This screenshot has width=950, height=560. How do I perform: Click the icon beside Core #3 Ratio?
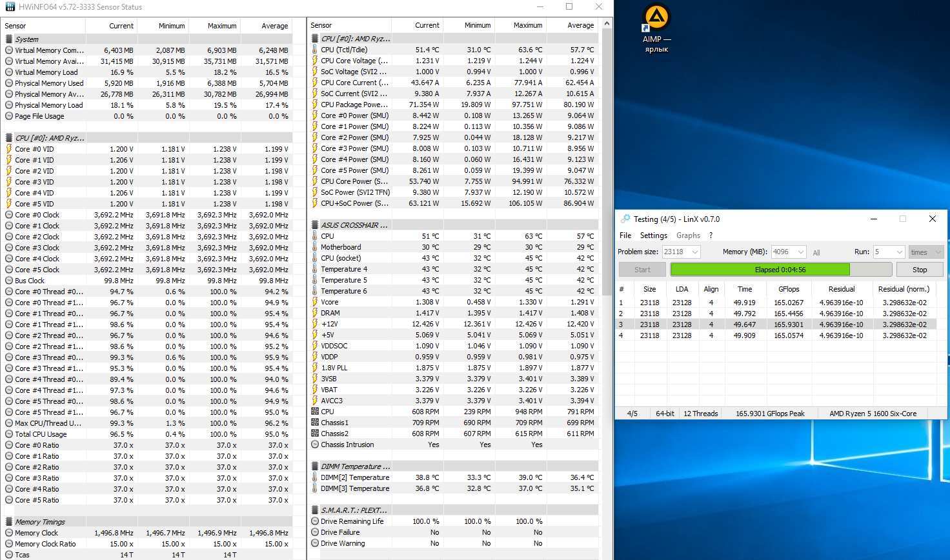(x=9, y=478)
